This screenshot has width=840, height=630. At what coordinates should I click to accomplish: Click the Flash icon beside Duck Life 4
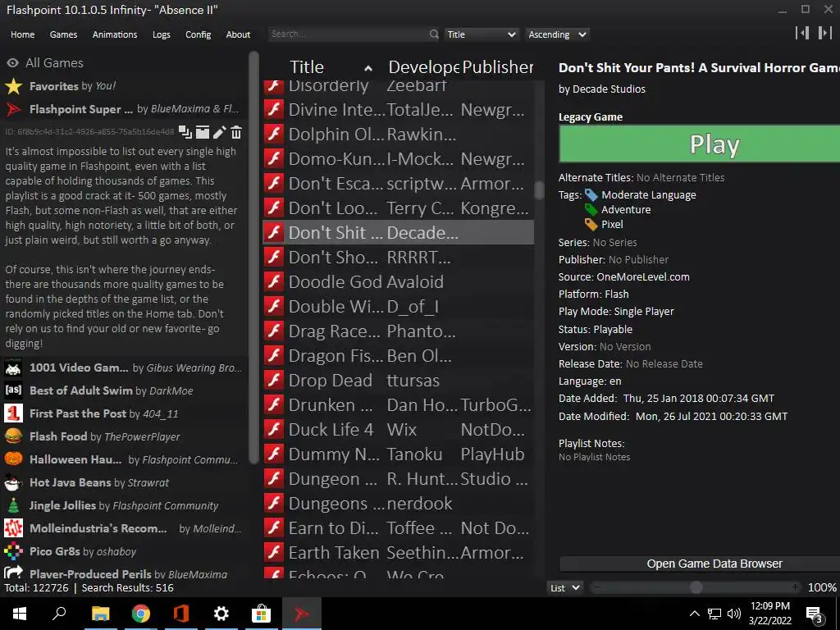tap(274, 430)
